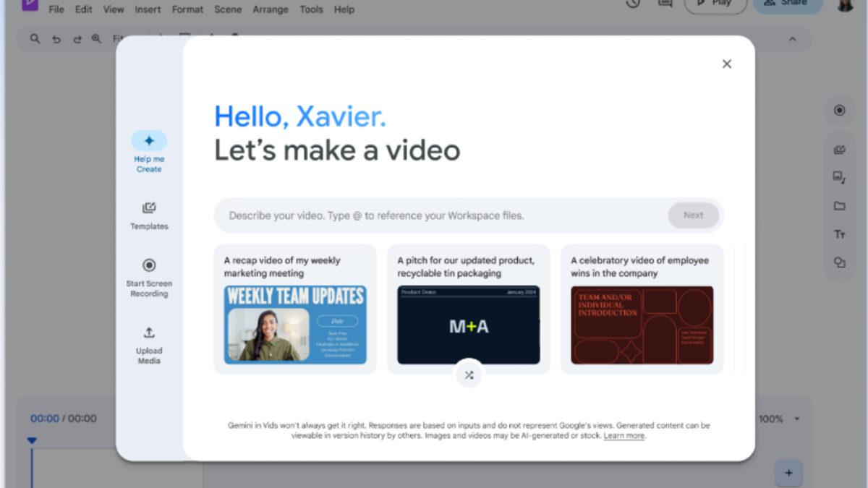
Task: Open the shapes panel icon on the right sidebar
Action: pos(840,263)
